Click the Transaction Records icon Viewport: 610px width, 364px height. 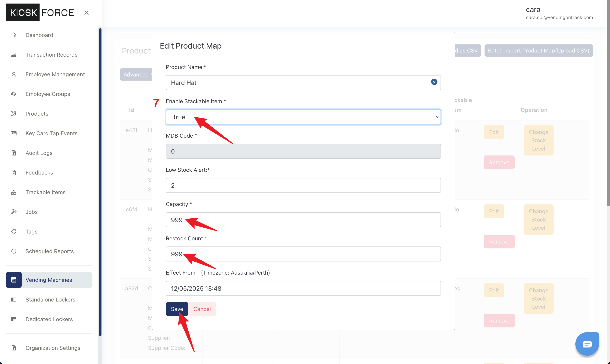coord(14,55)
